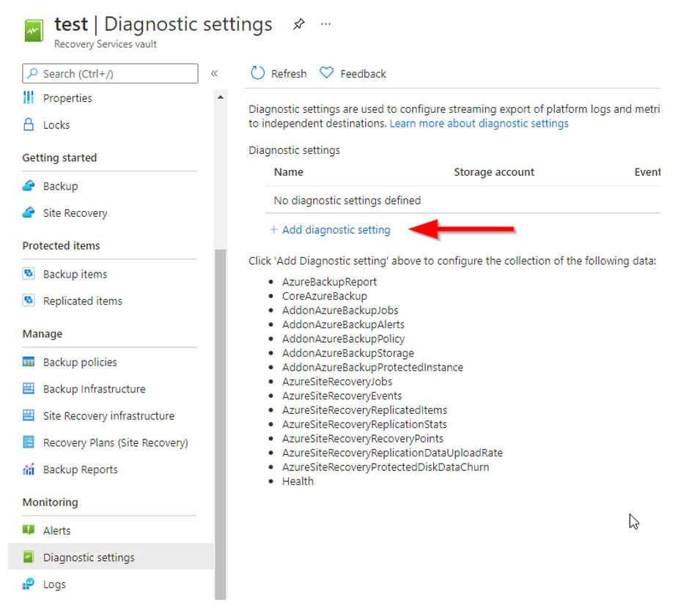Select the AddonAzureBackupPolicy list entry
This screenshot has height=616, width=678.
coord(343,339)
